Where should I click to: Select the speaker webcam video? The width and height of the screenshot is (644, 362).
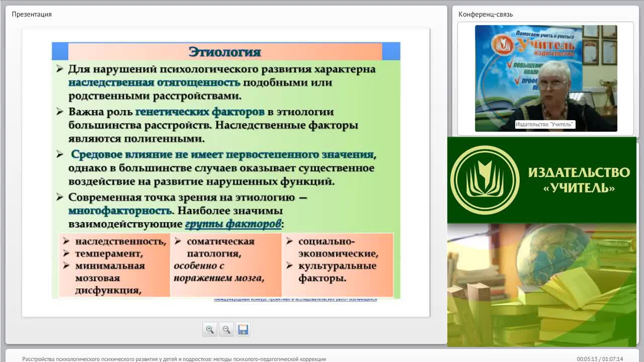pos(546,78)
